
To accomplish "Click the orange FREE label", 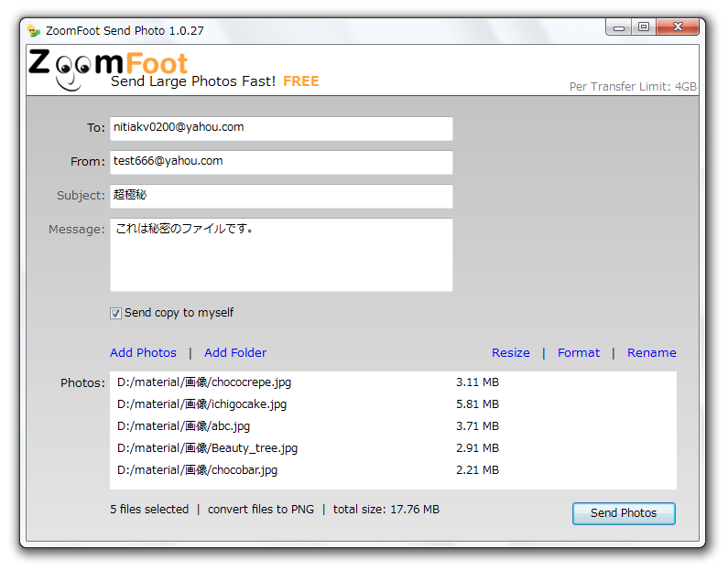I will pyautogui.click(x=301, y=81).
